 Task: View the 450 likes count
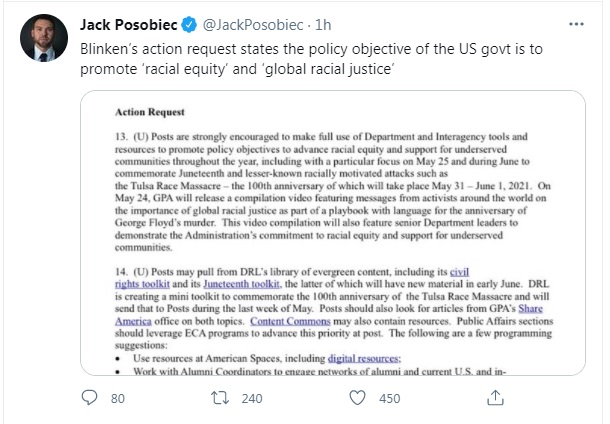point(389,399)
